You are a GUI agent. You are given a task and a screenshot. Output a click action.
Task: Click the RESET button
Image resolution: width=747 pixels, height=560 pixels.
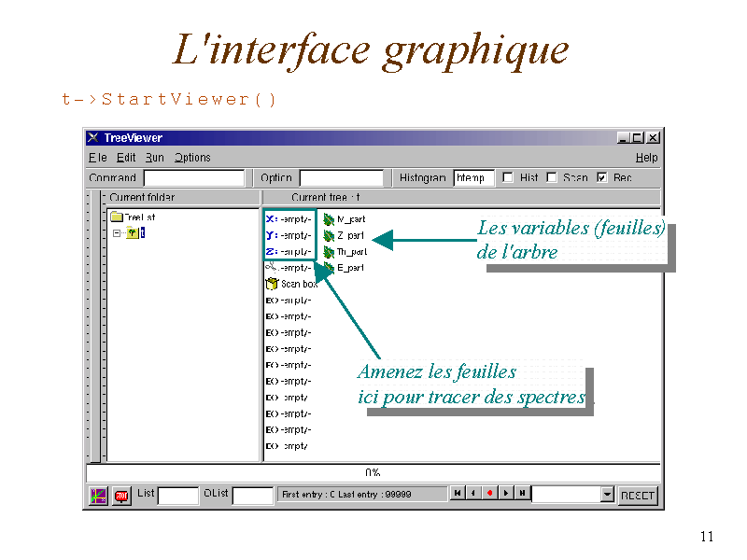click(638, 495)
